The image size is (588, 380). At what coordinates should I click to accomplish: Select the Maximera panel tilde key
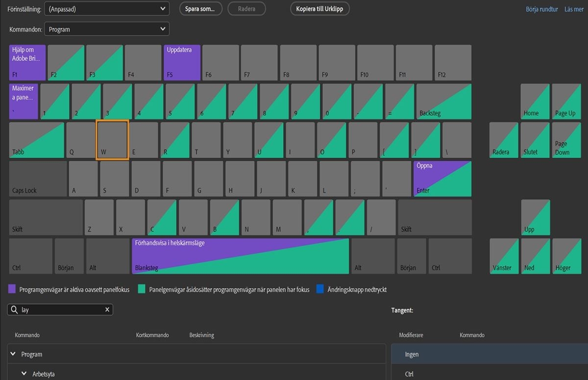(22, 101)
